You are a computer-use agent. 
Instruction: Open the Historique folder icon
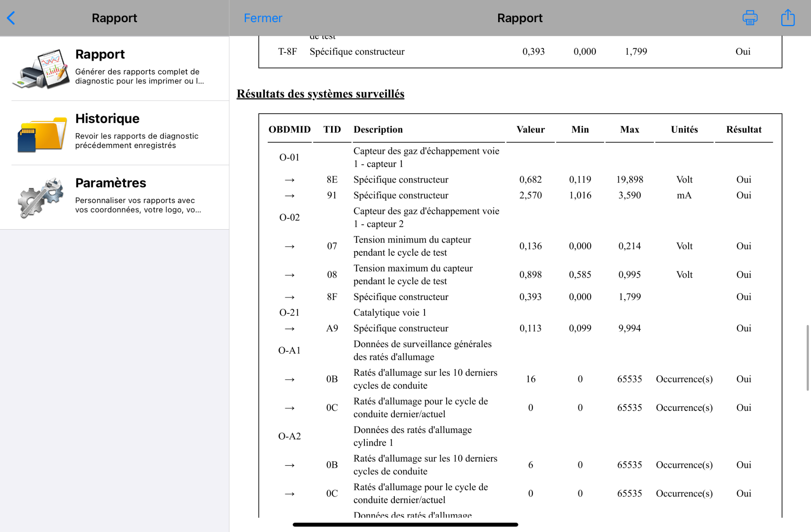click(41, 134)
